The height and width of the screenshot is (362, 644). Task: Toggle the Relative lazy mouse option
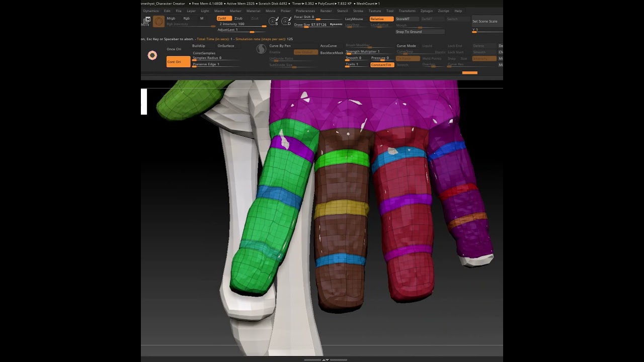(x=381, y=19)
